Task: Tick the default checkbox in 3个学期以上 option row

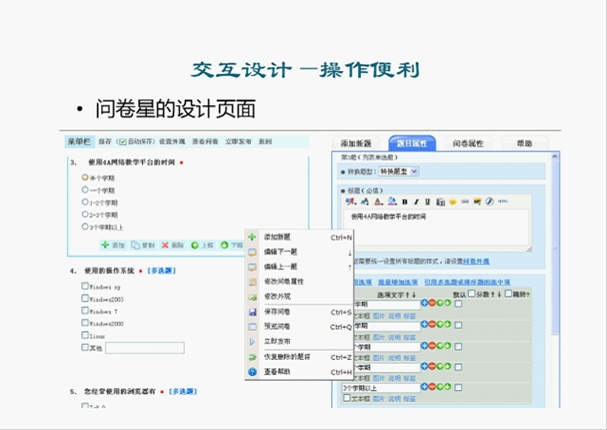Action: (x=458, y=387)
